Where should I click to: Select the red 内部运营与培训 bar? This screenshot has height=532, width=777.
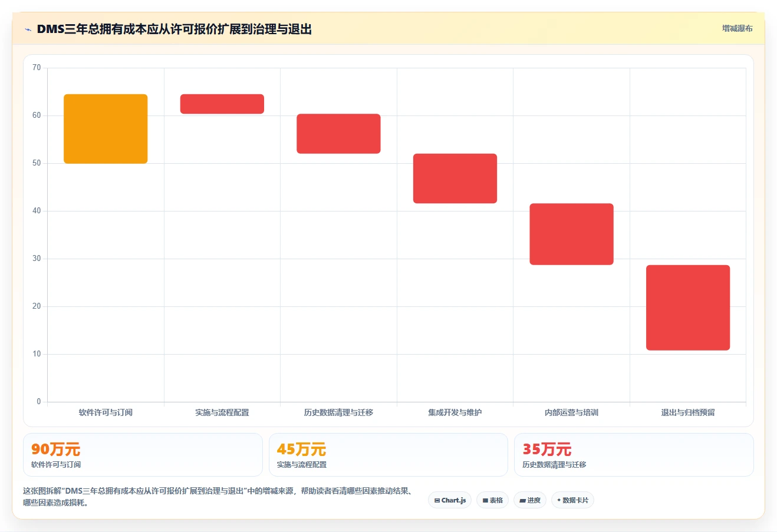click(571, 234)
